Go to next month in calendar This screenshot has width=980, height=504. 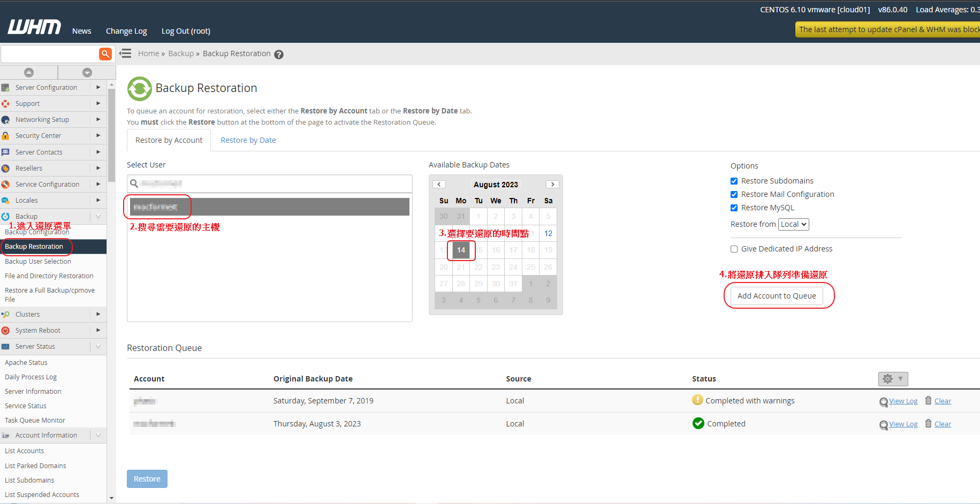point(552,185)
